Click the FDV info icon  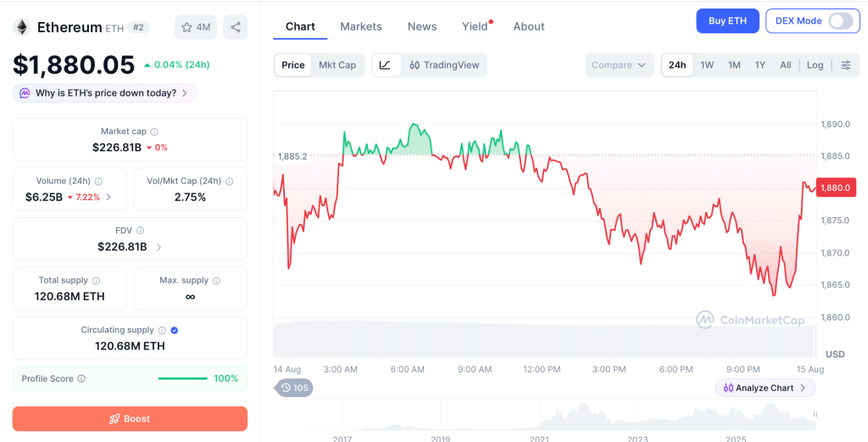(140, 231)
